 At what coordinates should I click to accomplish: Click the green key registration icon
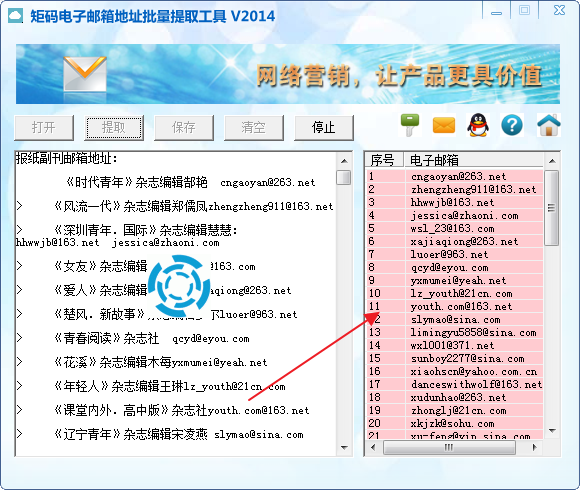410,125
